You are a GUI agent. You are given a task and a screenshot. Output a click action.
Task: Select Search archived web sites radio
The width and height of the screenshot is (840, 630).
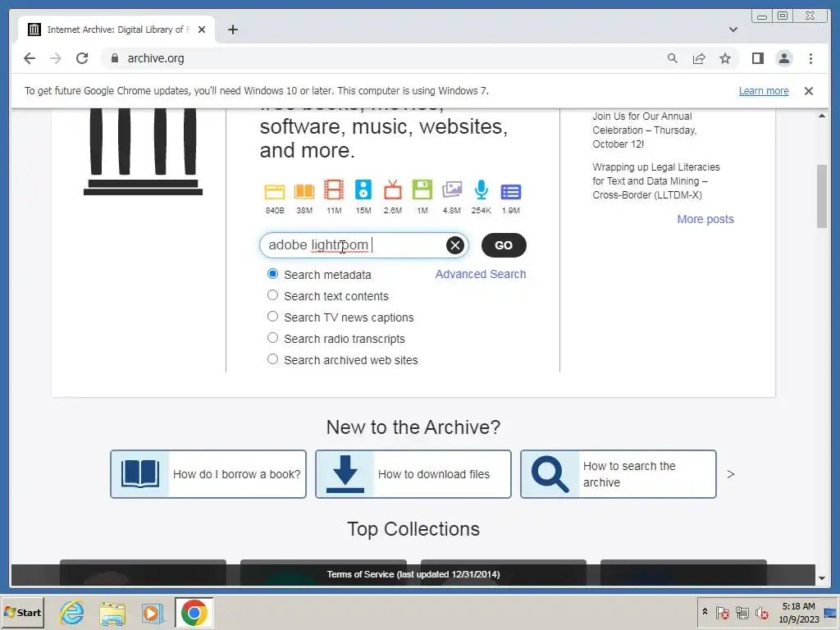tap(272, 359)
